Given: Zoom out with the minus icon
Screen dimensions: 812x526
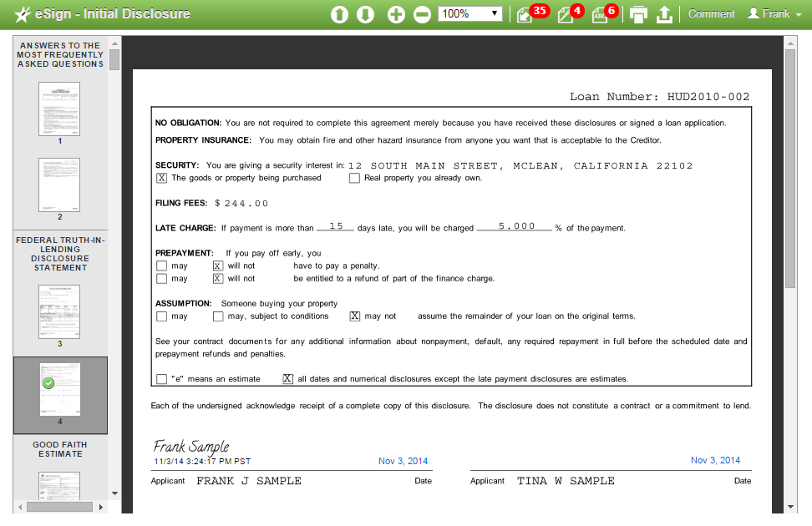Looking at the screenshot, I should coord(422,14).
